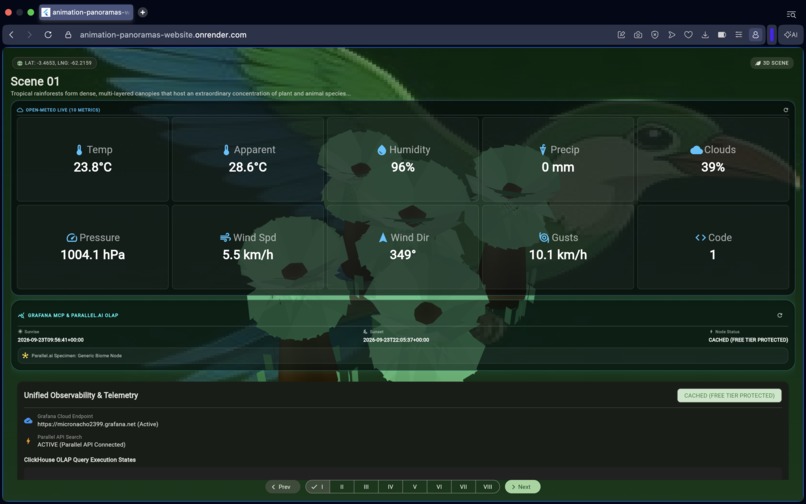Image resolution: width=806 pixels, height=504 pixels.
Task: Click the 3D SCENE badge button
Action: (772, 63)
